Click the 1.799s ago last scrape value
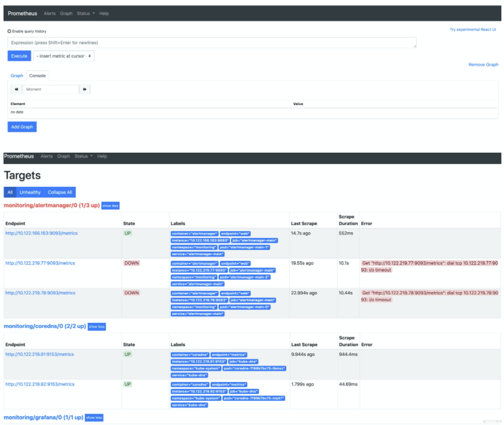 [302, 384]
